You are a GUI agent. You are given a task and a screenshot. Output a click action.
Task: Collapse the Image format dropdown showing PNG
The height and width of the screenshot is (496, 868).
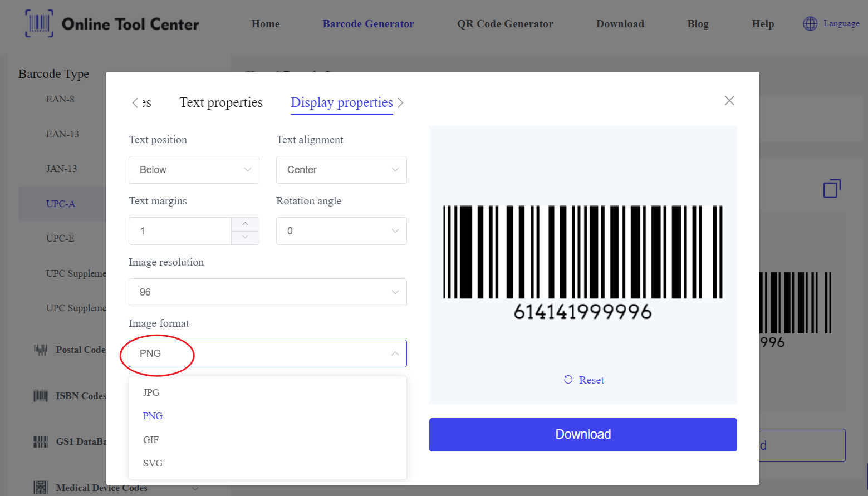click(268, 353)
